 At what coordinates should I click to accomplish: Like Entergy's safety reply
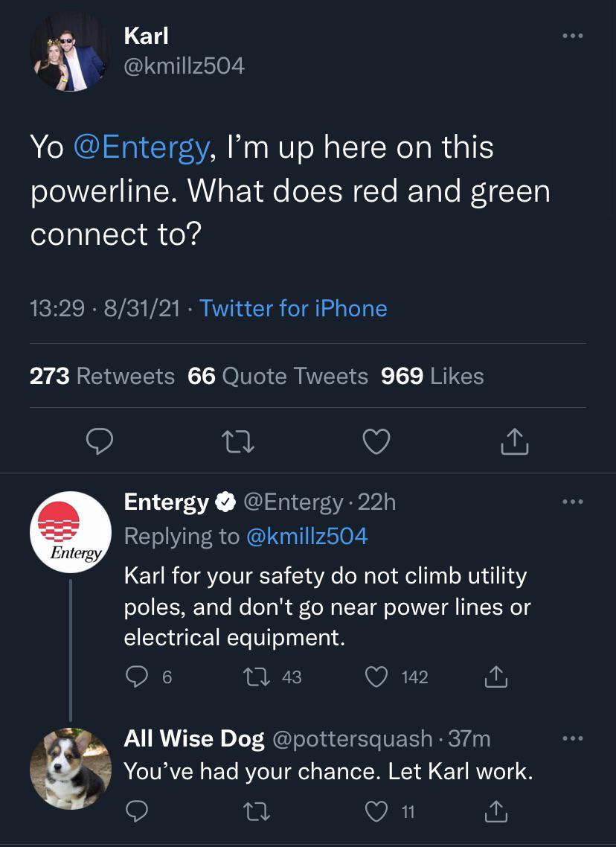click(376, 677)
